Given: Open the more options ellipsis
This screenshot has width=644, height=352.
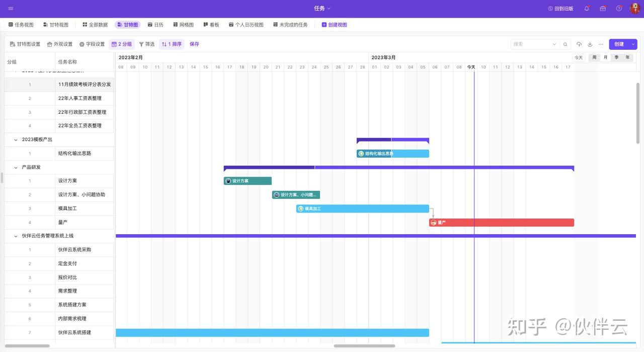Looking at the screenshot, I should coord(601,44).
